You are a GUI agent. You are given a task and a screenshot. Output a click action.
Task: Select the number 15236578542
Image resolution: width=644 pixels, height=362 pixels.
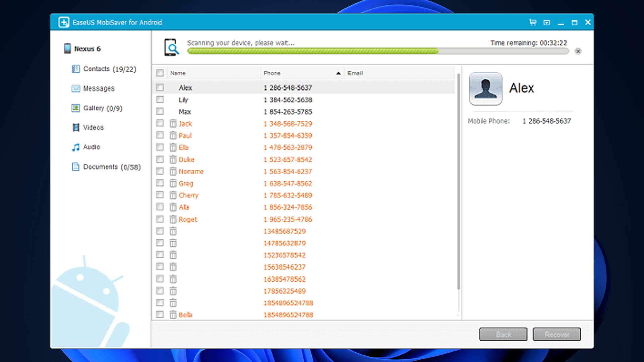click(284, 255)
